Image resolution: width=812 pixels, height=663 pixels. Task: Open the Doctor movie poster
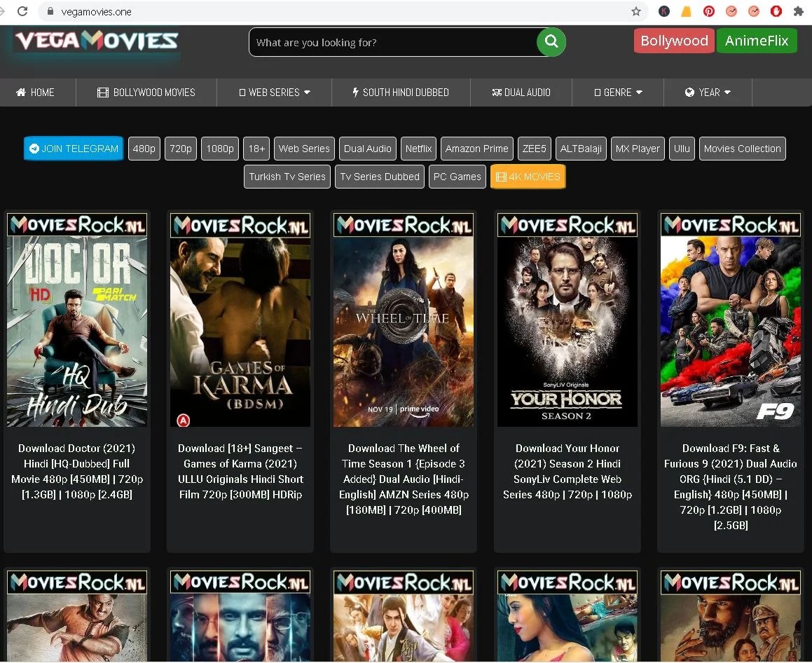[x=77, y=320]
